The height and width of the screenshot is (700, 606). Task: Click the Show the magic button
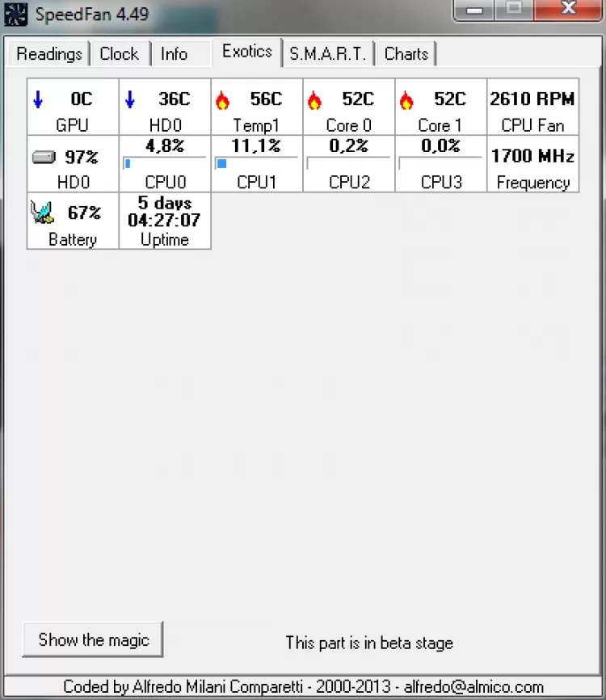(x=93, y=639)
